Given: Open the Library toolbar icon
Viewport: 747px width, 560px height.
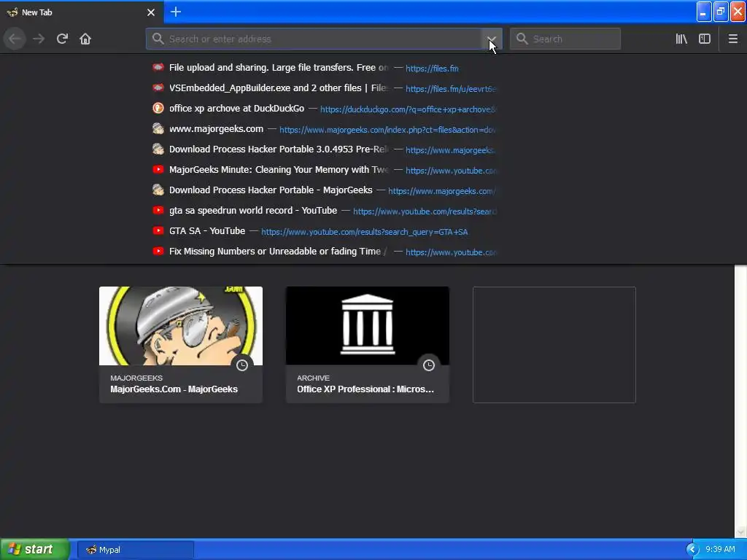Looking at the screenshot, I should (681, 39).
